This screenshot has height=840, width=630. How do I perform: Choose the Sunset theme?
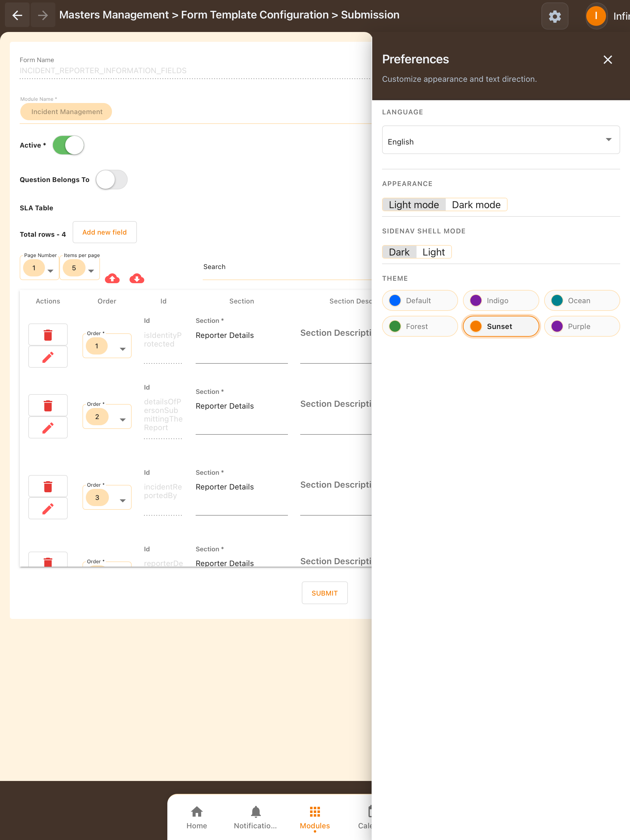coord(501,326)
